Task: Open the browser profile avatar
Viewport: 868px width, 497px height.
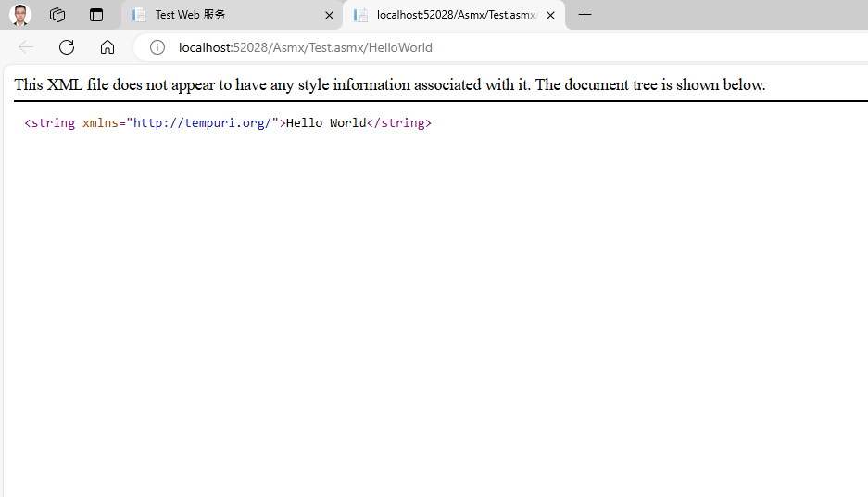Action: click(x=20, y=15)
